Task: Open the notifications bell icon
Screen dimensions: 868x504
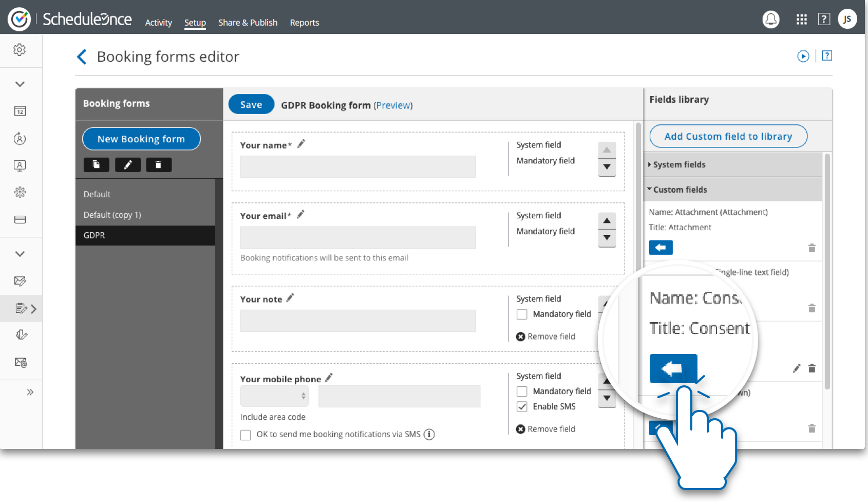Action: (x=770, y=20)
